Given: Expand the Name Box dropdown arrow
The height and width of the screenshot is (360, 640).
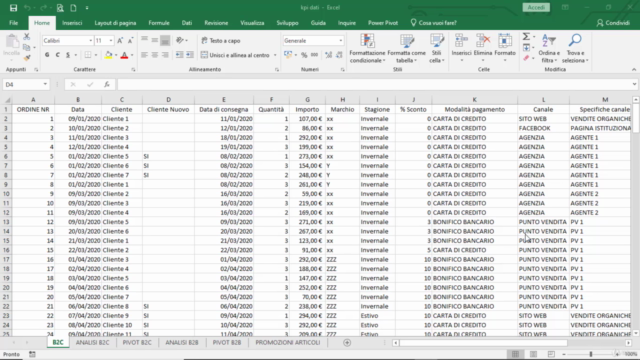Looking at the screenshot, I should coord(45,84).
